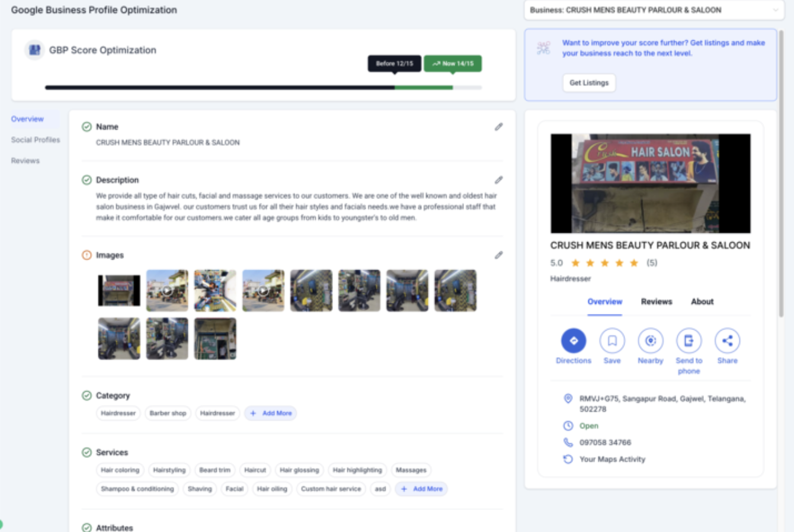This screenshot has width=794, height=532.
Task: Click check icon beside Category
Action: pyautogui.click(x=87, y=396)
